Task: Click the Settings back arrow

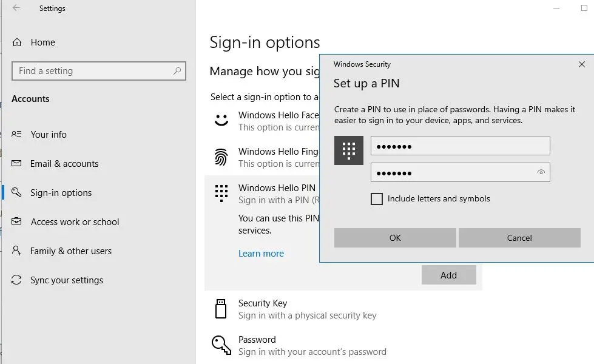Action: (16, 8)
